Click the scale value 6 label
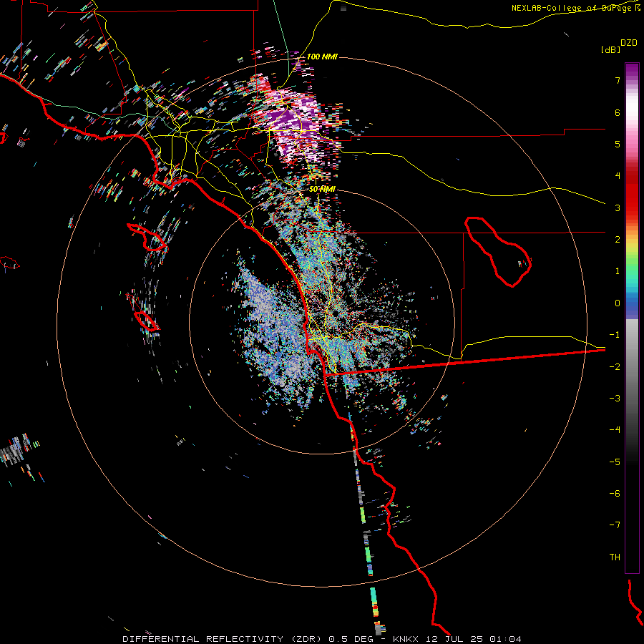This screenshot has height=644, width=644. [x=618, y=112]
